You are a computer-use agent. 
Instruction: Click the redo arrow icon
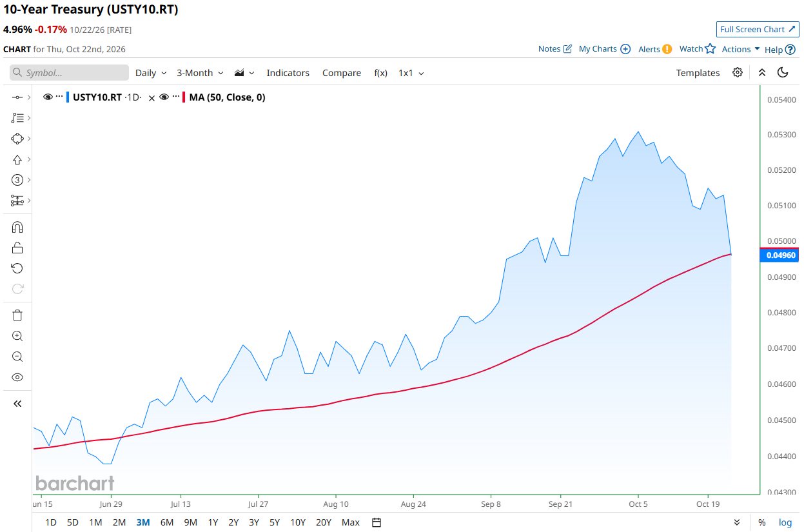point(17,289)
